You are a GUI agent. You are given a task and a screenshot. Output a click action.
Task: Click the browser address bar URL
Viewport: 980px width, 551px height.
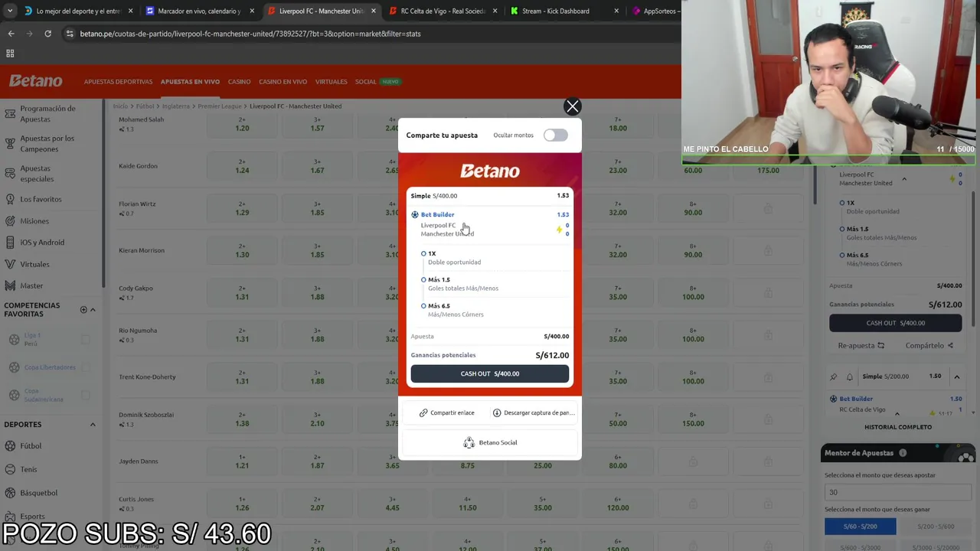pyautogui.click(x=250, y=34)
